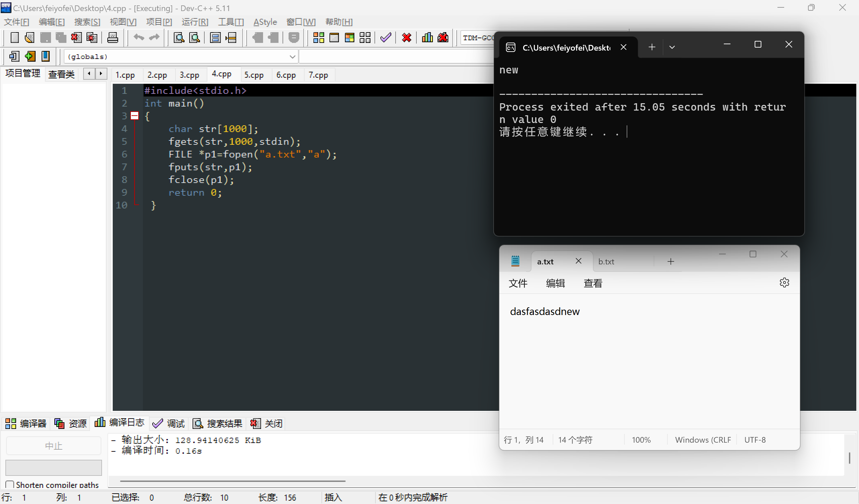This screenshot has width=859, height=504.
Task: Enable Shorten compiler paths checkbox
Action: (x=9, y=484)
